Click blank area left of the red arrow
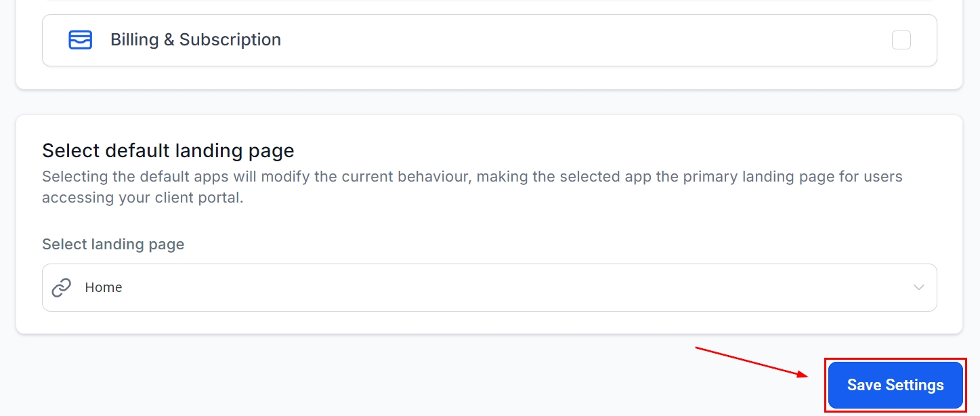Image resolution: width=980 pixels, height=416 pixels. point(339,376)
